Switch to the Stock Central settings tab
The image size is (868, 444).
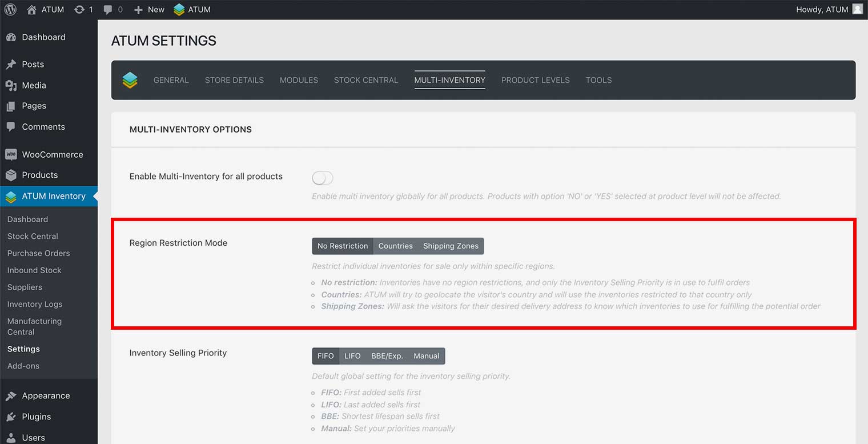[365, 80]
